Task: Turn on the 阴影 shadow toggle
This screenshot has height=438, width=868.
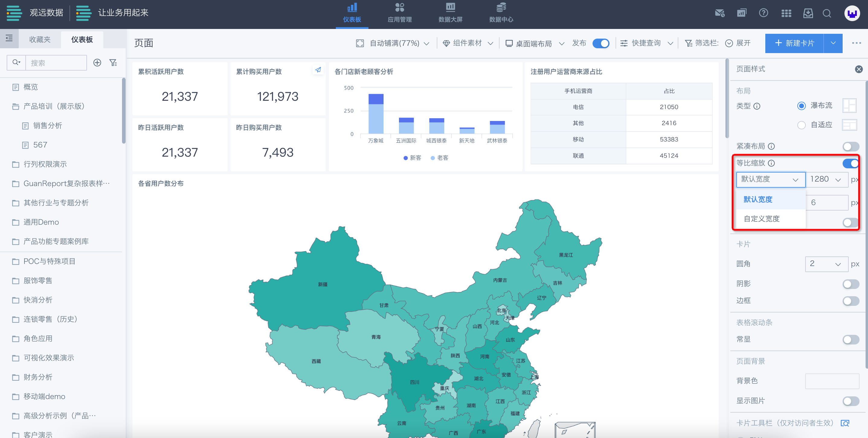Action: click(x=850, y=284)
